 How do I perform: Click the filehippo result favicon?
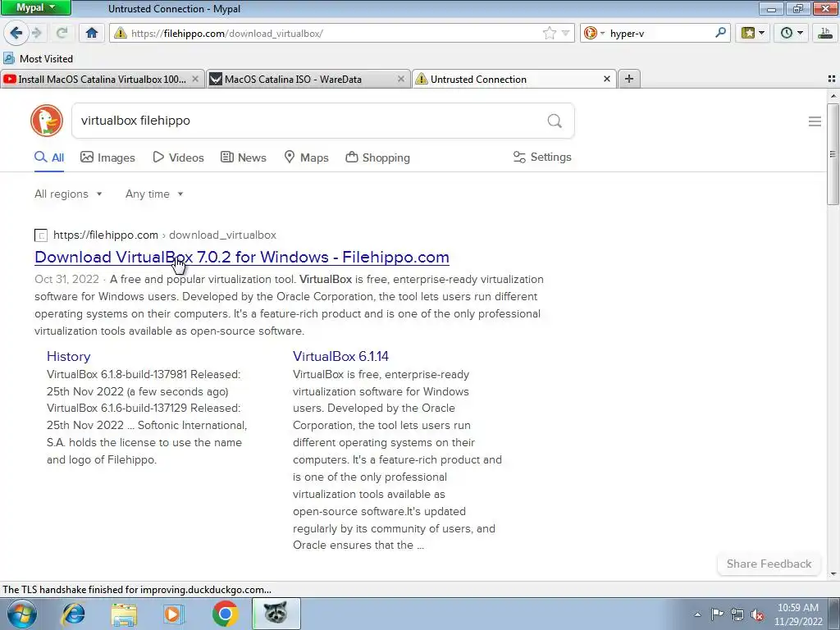click(41, 235)
